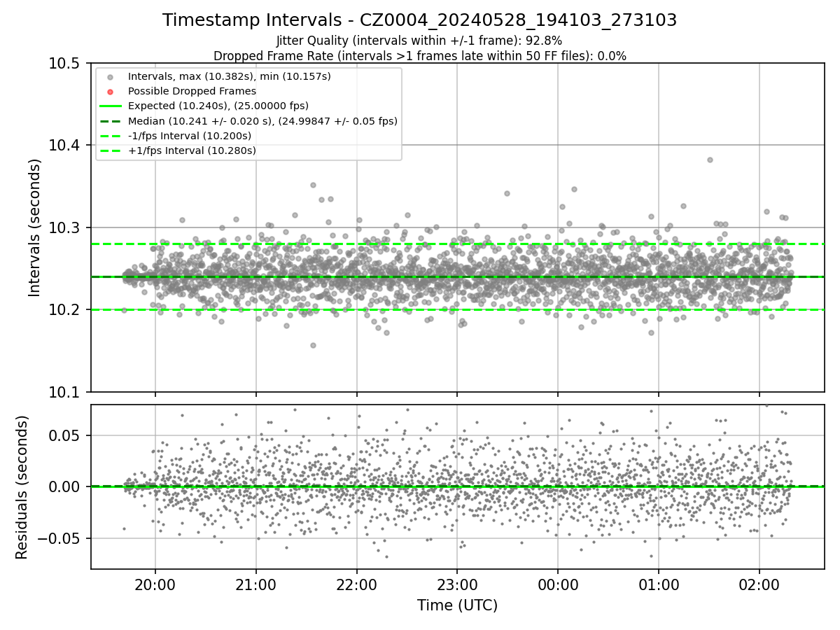Image resolution: width=840 pixels, height=630 pixels.
Task: Click legend entry 'Possible Dropped Frames'
Action: click(192, 91)
